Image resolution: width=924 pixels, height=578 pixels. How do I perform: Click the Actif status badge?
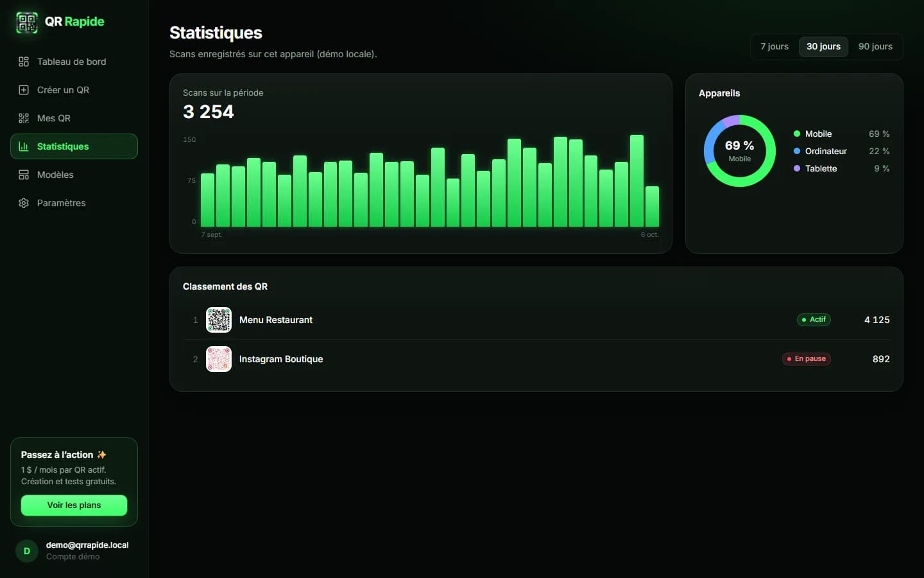pos(814,320)
